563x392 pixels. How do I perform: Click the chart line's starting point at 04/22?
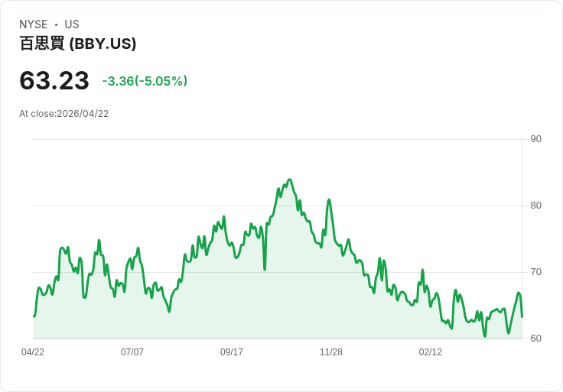coord(34,316)
